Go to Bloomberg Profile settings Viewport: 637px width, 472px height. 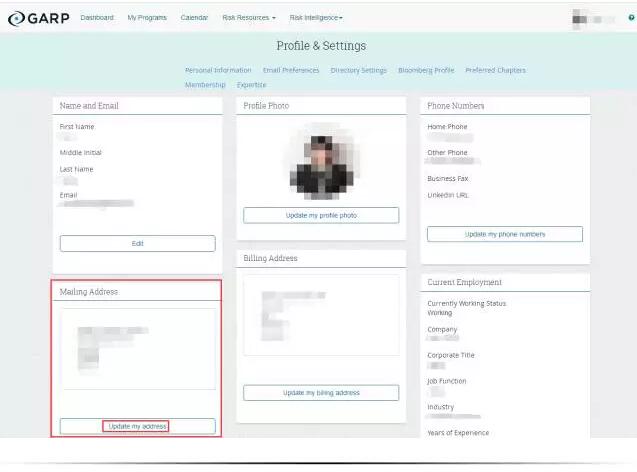tap(426, 70)
